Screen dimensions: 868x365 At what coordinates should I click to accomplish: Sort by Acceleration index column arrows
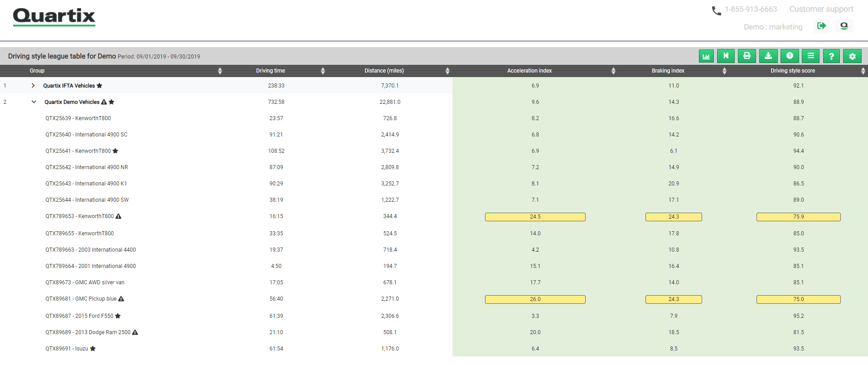click(613, 71)
